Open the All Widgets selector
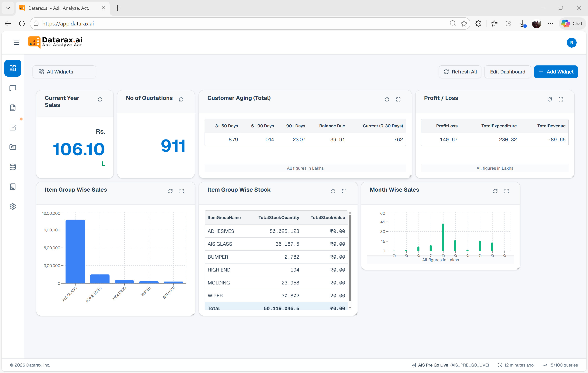Image resolution: width=588 pixels, height=373 pixels. coord(64,72)
